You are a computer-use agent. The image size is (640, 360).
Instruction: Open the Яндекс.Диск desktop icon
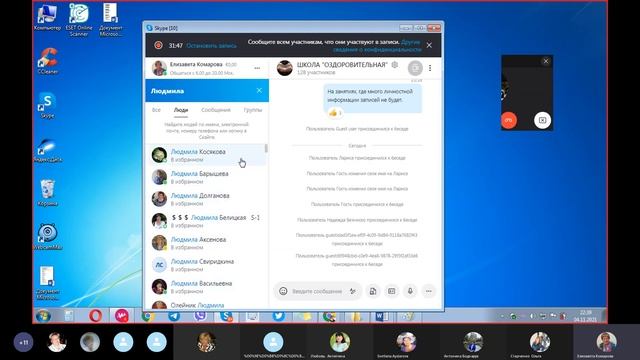pyautogui.click(x=47, y=150)
